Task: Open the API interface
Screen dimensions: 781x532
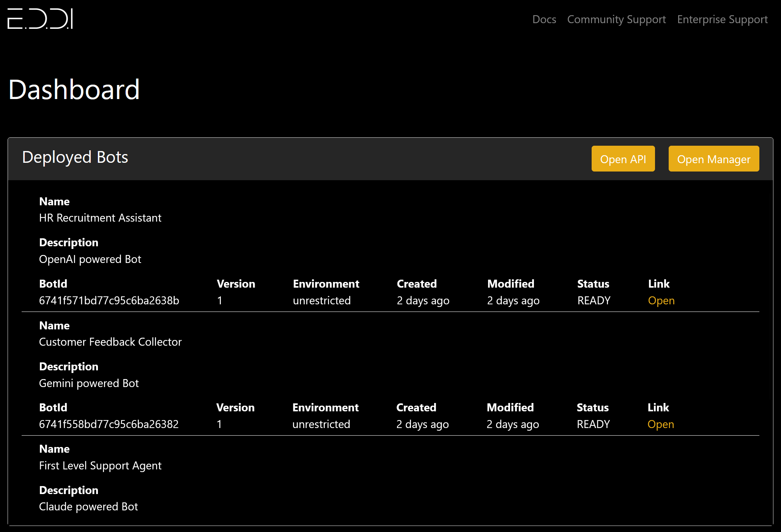Action: pyautogui.click(x=624, y=159)
